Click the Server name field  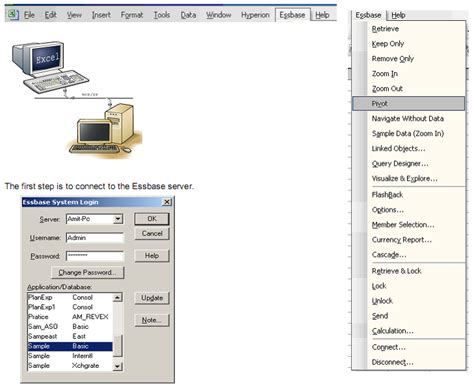click(x=90, y=219)
